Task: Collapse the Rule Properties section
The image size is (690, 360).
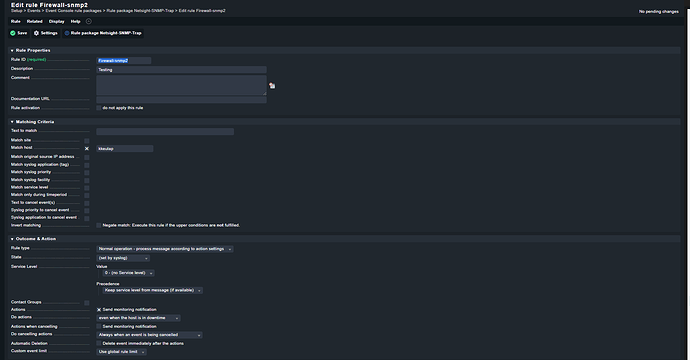Action: pos(12,51)
